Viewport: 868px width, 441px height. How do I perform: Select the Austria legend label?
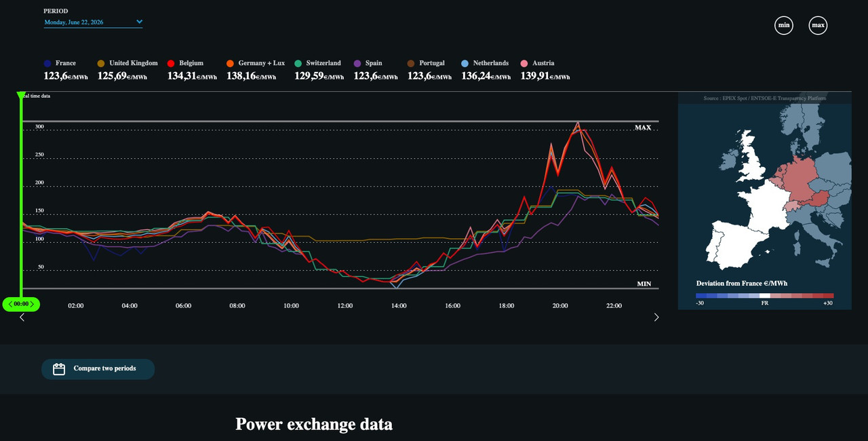(x=543, y=63)
